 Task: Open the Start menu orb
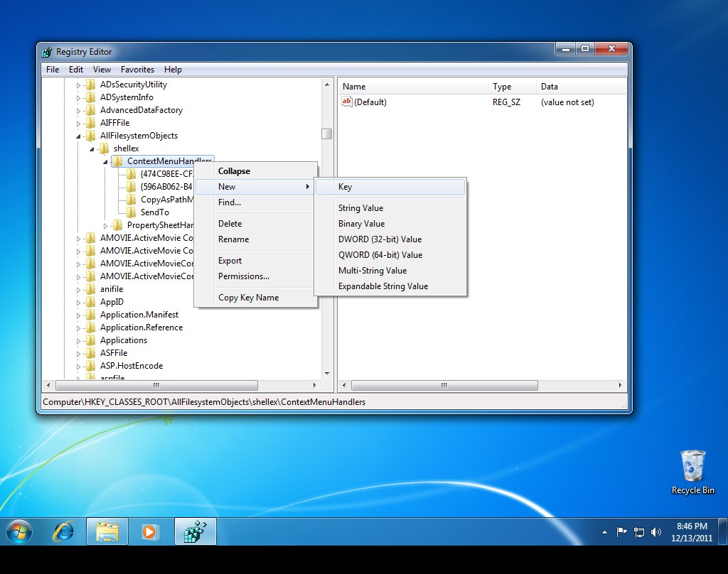19,532
